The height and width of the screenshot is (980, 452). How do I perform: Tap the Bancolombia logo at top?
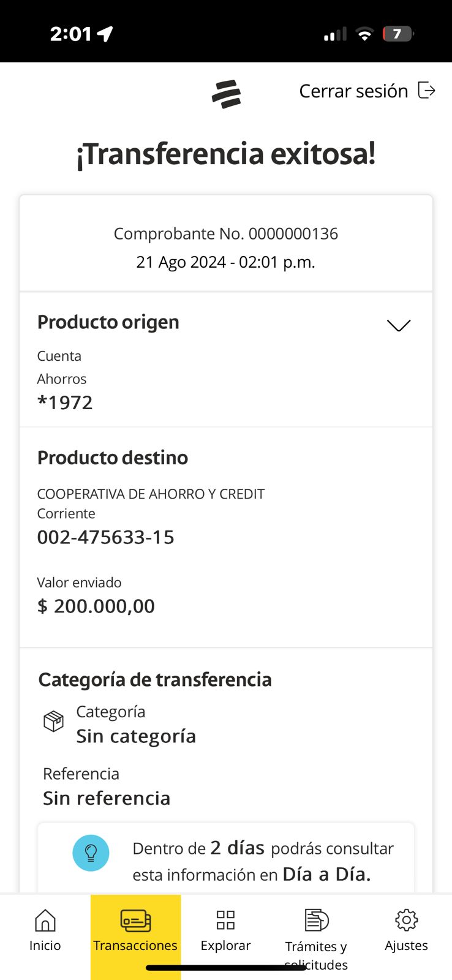point(226,94)
